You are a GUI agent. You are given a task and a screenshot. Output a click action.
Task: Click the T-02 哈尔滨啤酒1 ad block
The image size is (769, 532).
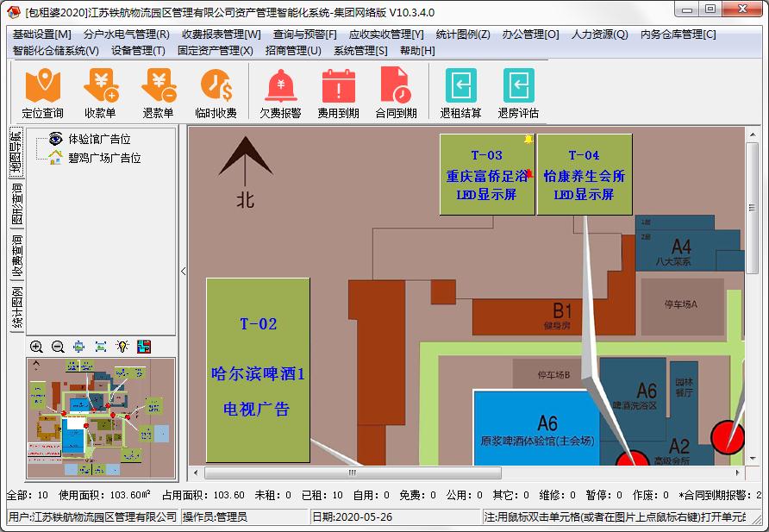tap(258, 370)
